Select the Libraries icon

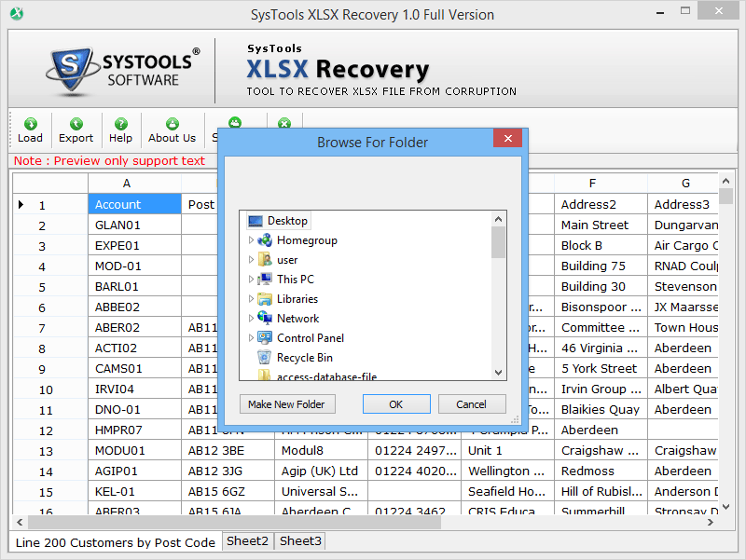coord(265,299)
